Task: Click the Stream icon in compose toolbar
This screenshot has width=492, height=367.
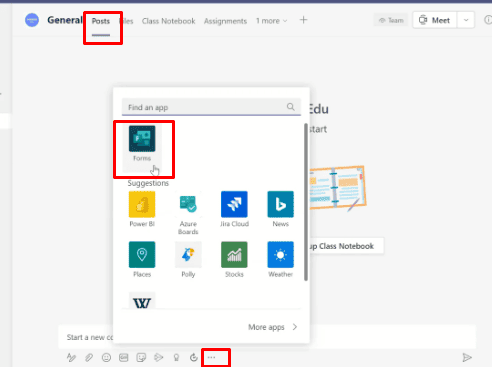Action: point(159,357)
